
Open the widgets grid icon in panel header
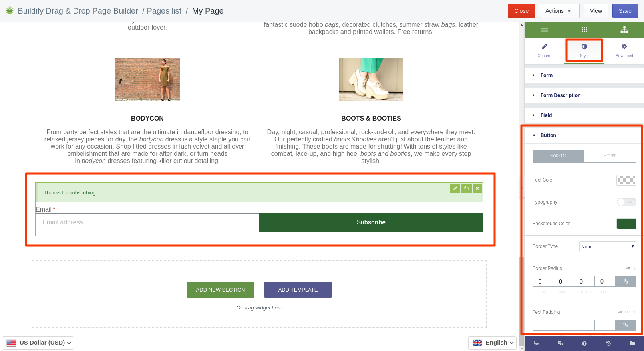coord(584,30)
